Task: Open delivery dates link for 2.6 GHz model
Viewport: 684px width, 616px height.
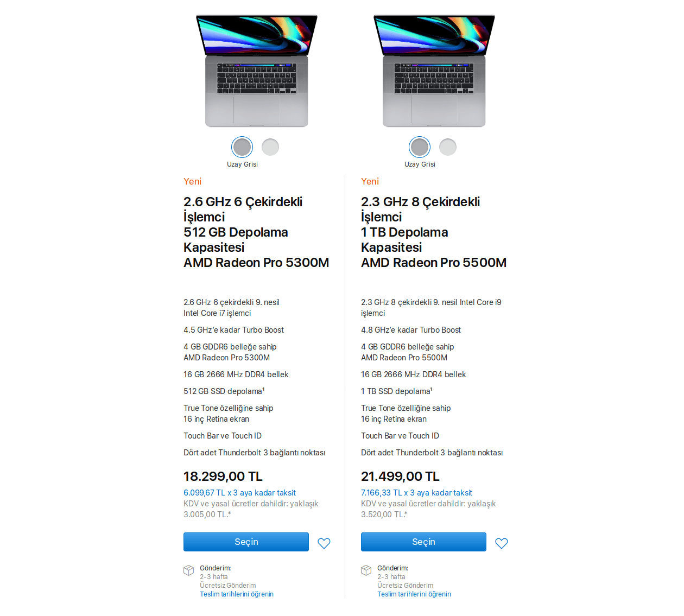Action: [x=237, y=594]
